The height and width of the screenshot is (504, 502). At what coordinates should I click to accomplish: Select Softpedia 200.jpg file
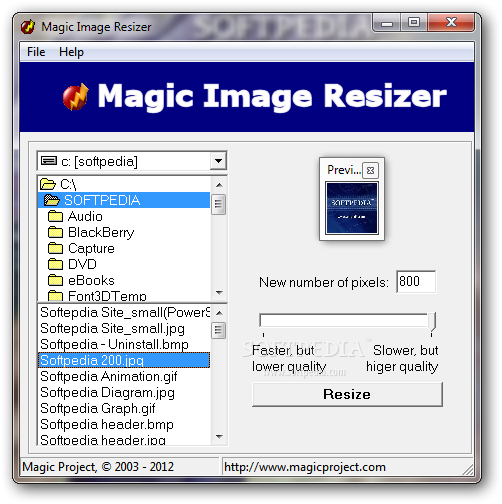coord(124,360)
